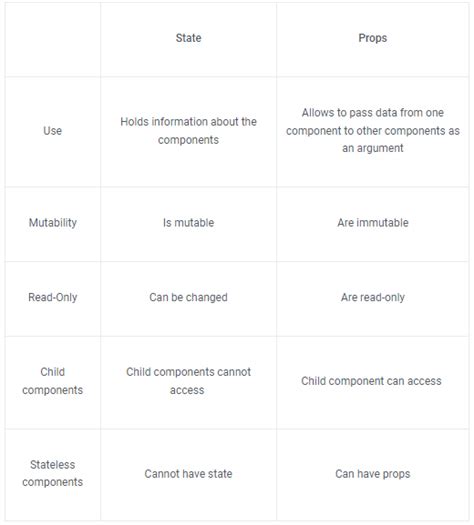The height and width of the screenshot is (525, 474).
Task: Select the 'Can have props' cell
Action: [x=373, y=474]
